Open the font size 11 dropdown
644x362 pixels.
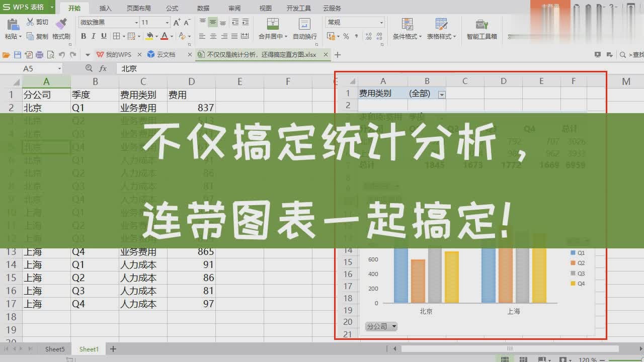pos(167,22)
